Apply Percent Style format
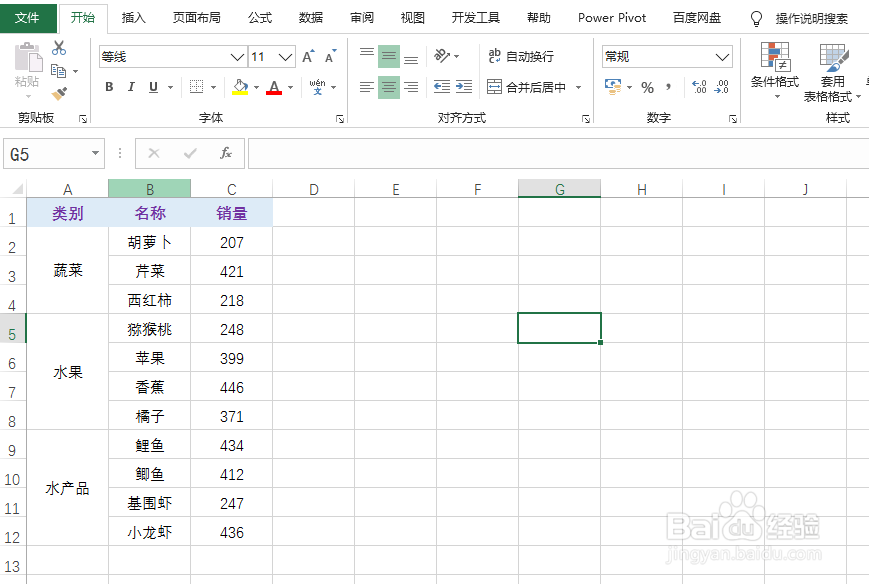 click(647, 87)
